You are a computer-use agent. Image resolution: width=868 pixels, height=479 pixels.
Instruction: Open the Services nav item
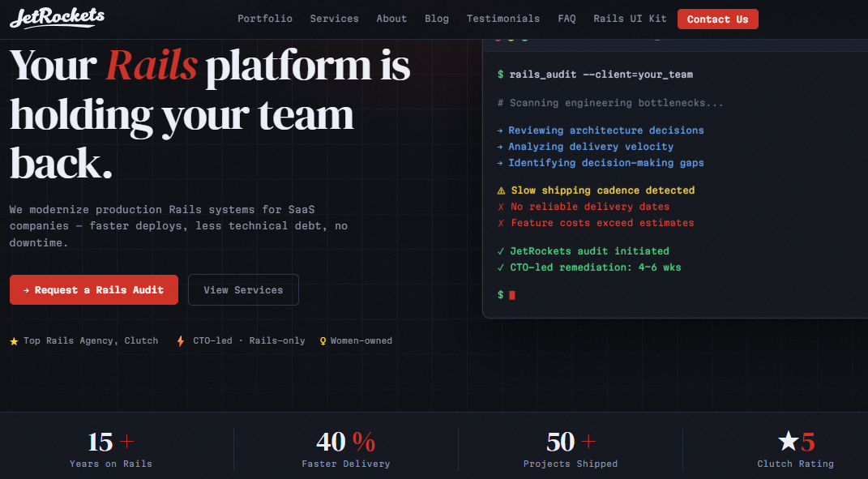335,19
